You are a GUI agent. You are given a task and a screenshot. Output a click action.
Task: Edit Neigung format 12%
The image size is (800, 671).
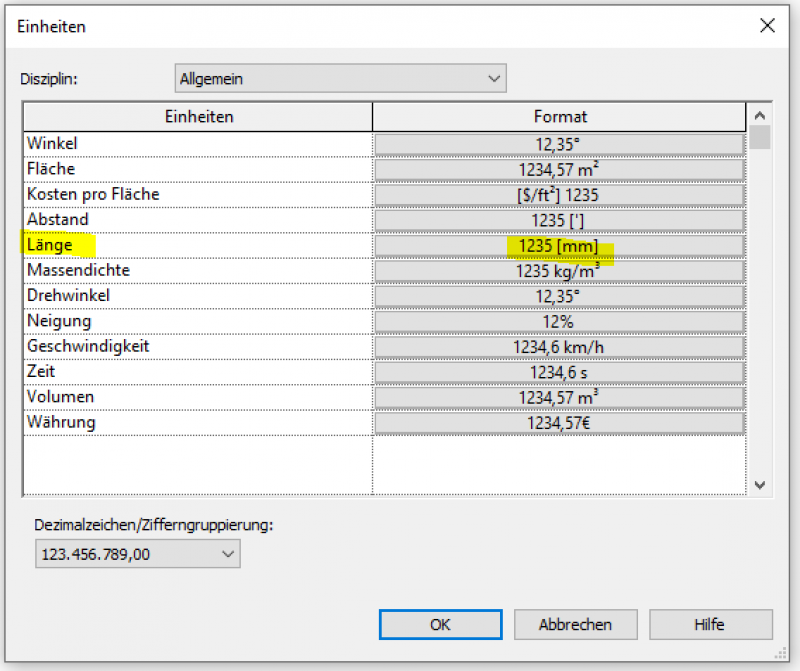tap(559, 321)
